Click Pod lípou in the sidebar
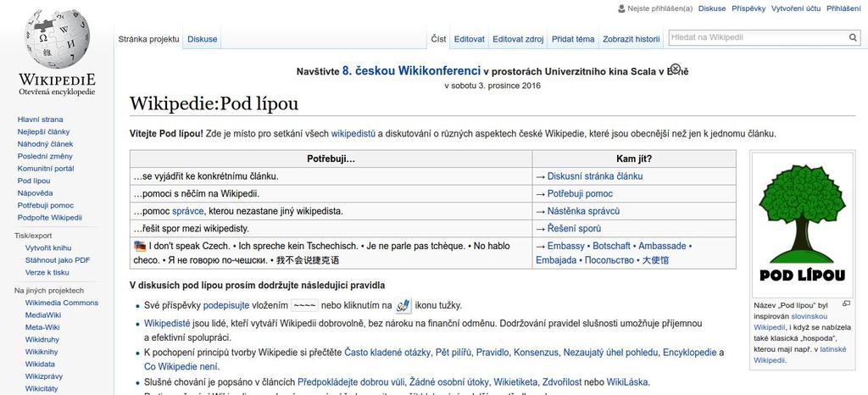Image resolution: width=868 pixels, height=395 pixels. coord(34,181)
